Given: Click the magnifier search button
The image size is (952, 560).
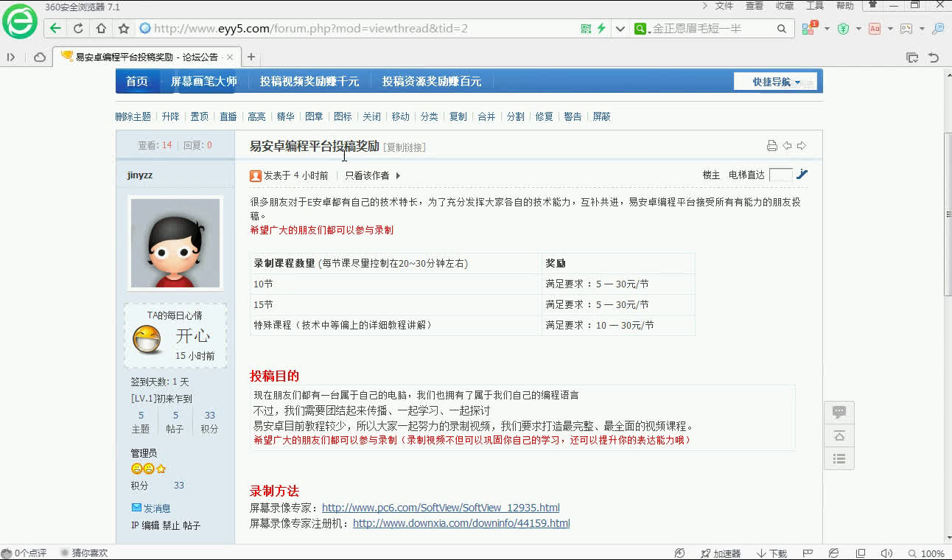Looking at the screenshot, I should click(782, 29).
